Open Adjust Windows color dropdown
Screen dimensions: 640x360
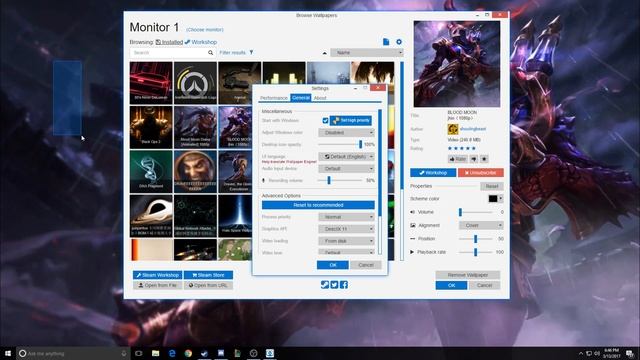346,133
